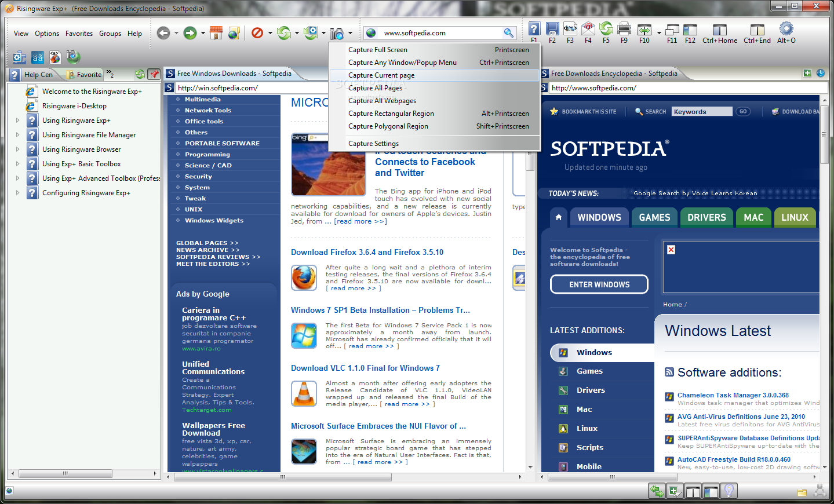The height and width of the screenshot is (504, 834).
Task: Toggle split-pane view in status bar
Action: 693,491
